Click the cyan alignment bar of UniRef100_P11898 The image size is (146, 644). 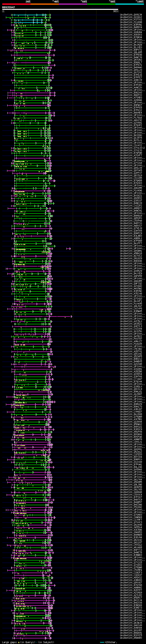pos(28,22)
